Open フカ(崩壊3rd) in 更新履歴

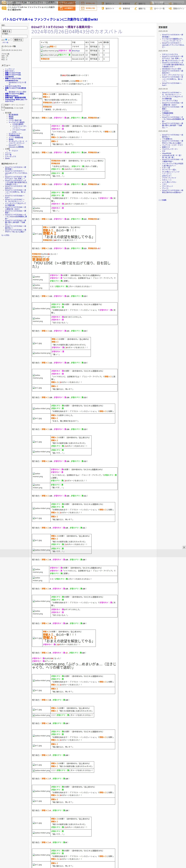pyautogui.click(x=167, y=139)
